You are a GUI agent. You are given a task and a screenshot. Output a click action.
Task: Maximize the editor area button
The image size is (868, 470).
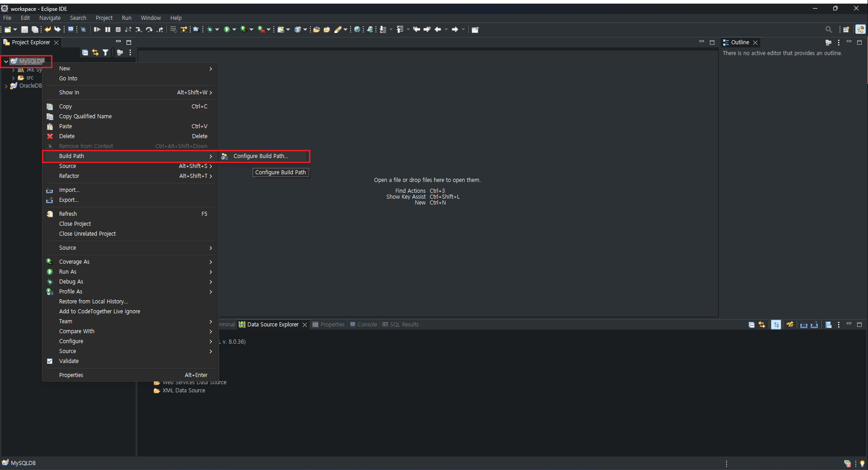(712, 42)
